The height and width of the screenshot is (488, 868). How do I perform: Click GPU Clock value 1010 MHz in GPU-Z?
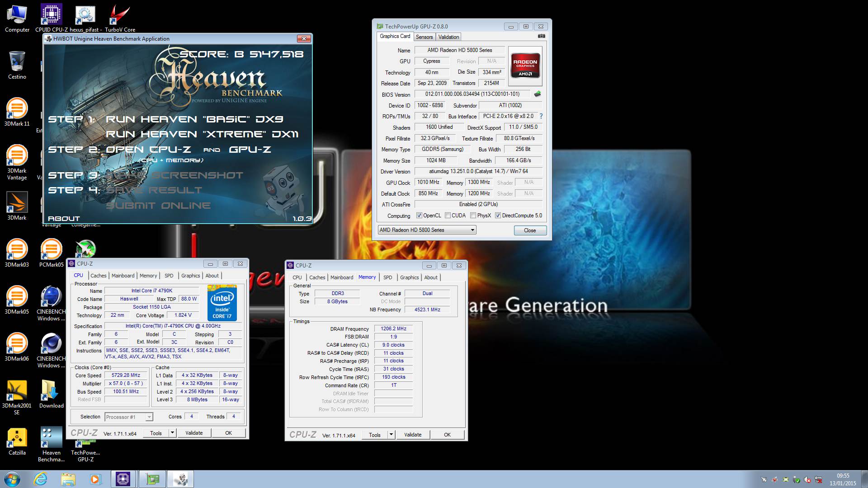(428, 182)
